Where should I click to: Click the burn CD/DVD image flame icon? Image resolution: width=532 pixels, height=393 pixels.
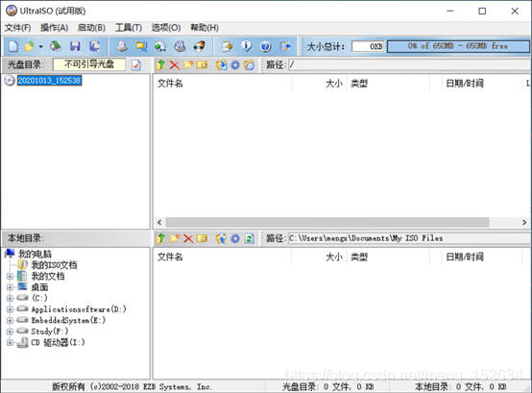tap(200, 46)
